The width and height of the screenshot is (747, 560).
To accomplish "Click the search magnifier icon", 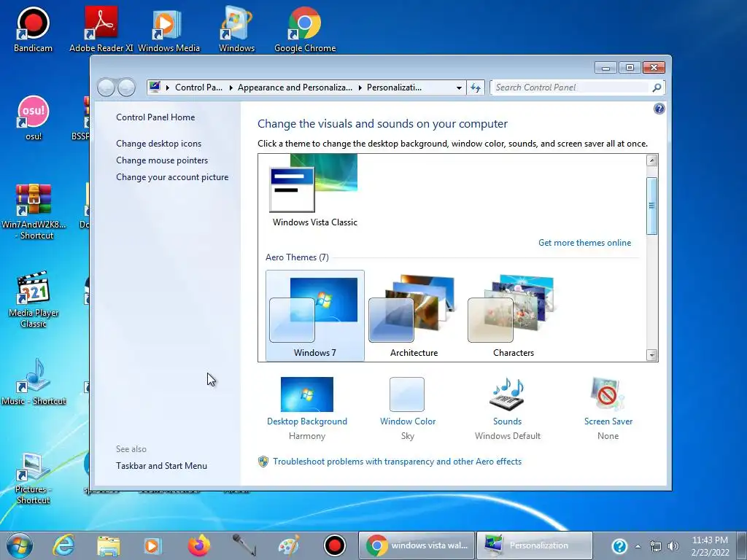I will (657, 87).
